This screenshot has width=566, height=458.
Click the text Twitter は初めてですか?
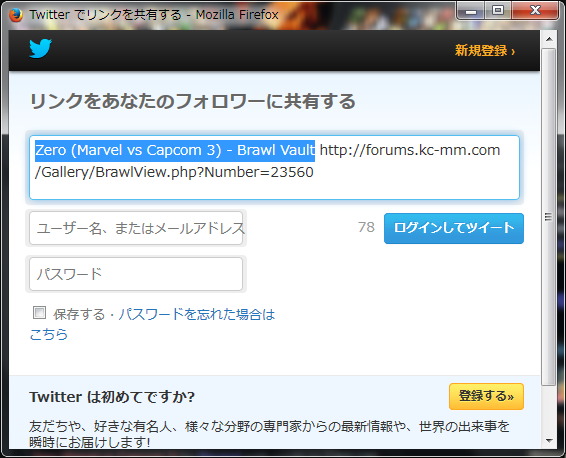point(112,397)
